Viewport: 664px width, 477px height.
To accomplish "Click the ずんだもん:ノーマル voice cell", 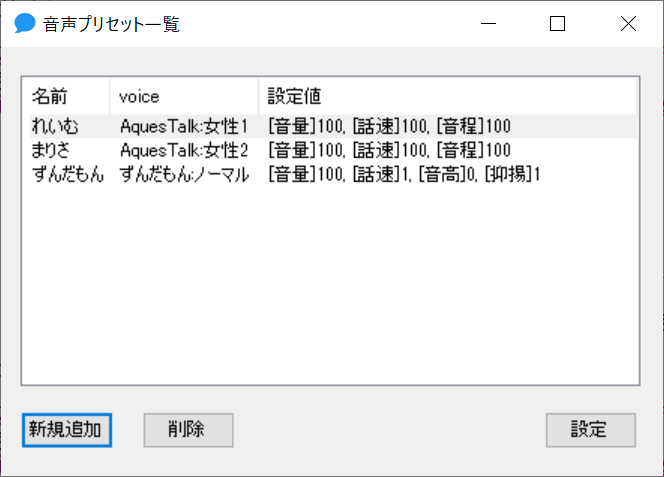I will click(x=184, y=175).
